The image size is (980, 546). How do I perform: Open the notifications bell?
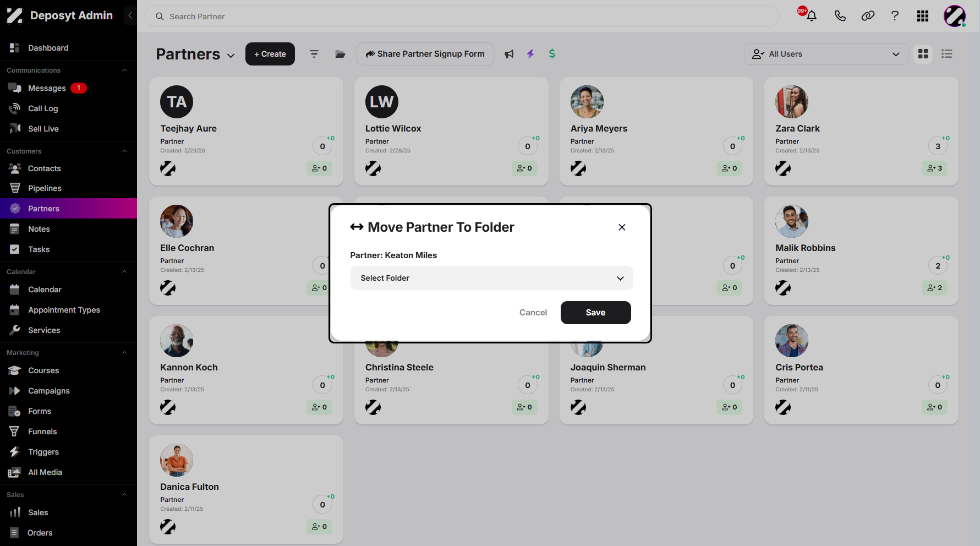tap(811, 16)
